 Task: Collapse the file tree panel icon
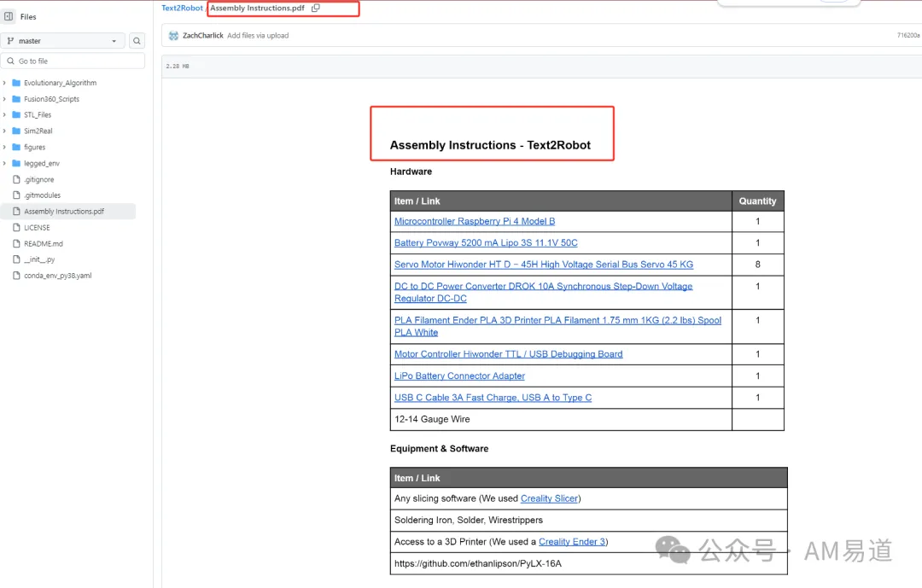(9, 16)
